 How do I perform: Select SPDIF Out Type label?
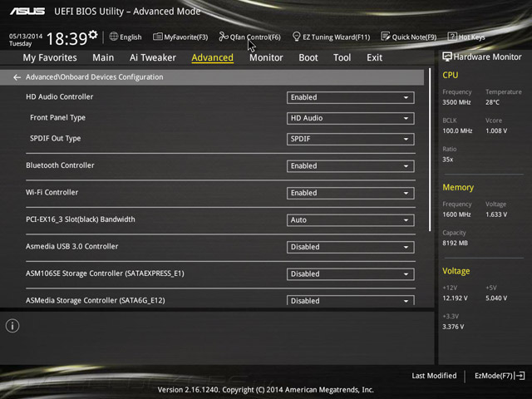tap(56, 139)
